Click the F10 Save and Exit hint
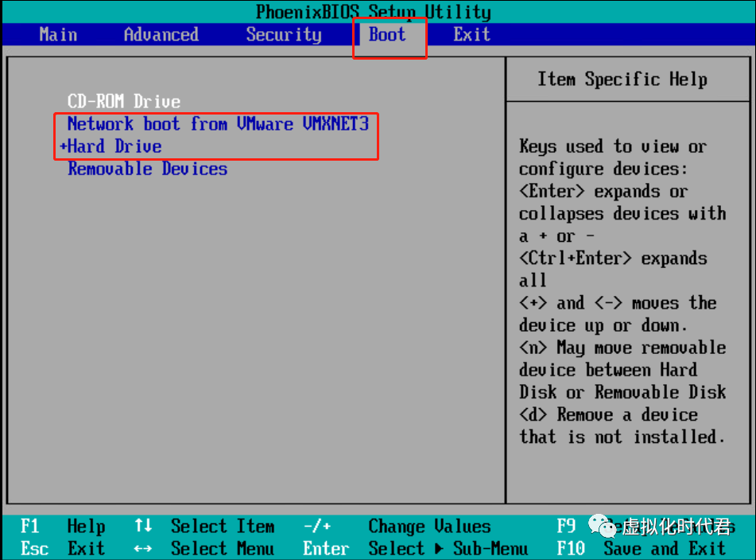Screen dimensions: 756x560 point(642,548)
